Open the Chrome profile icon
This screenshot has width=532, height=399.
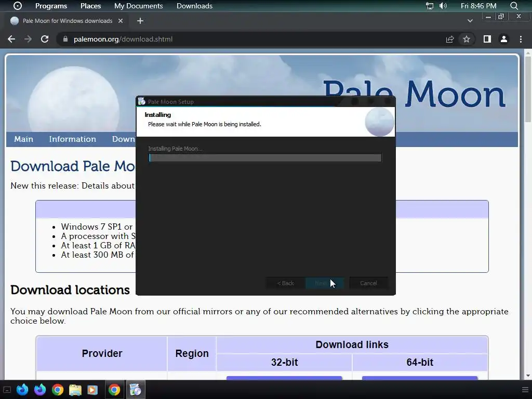(504, 39)
